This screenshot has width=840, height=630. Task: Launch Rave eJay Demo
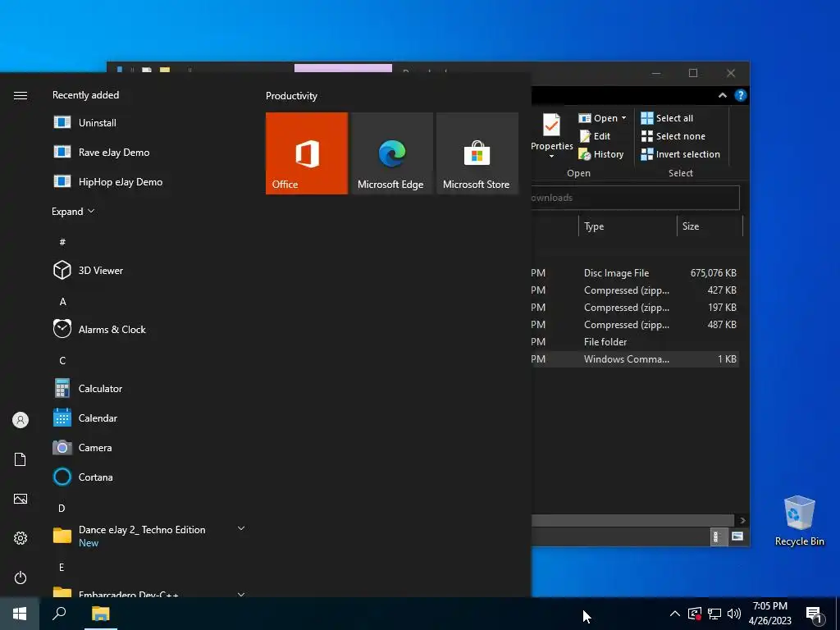point(149,152)
